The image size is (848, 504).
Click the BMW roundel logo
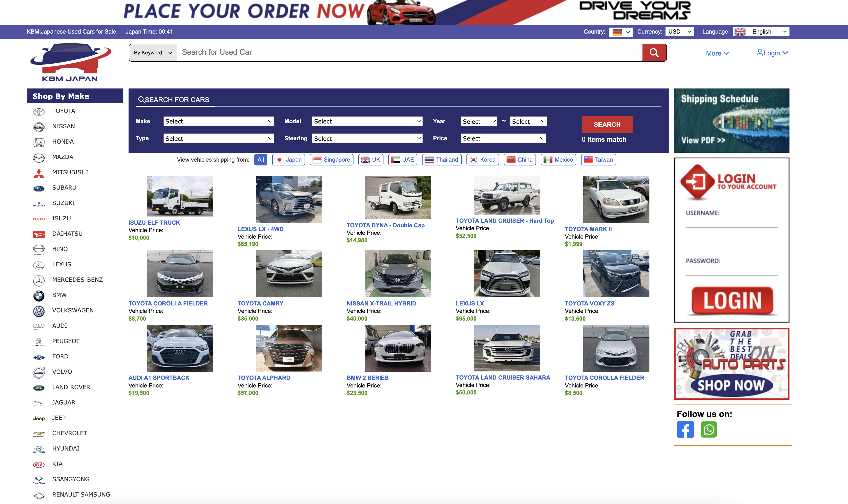(x=39, y=296)
